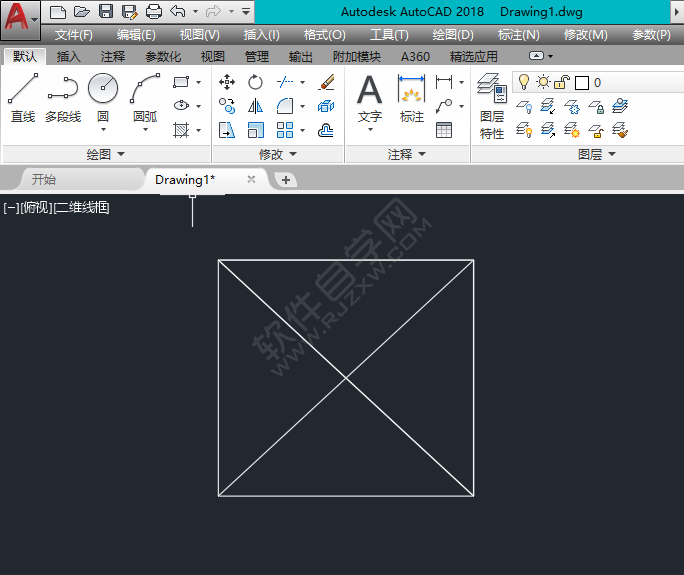Click the New drawing icon
684x575 pixels.
(x=58, y=12)
